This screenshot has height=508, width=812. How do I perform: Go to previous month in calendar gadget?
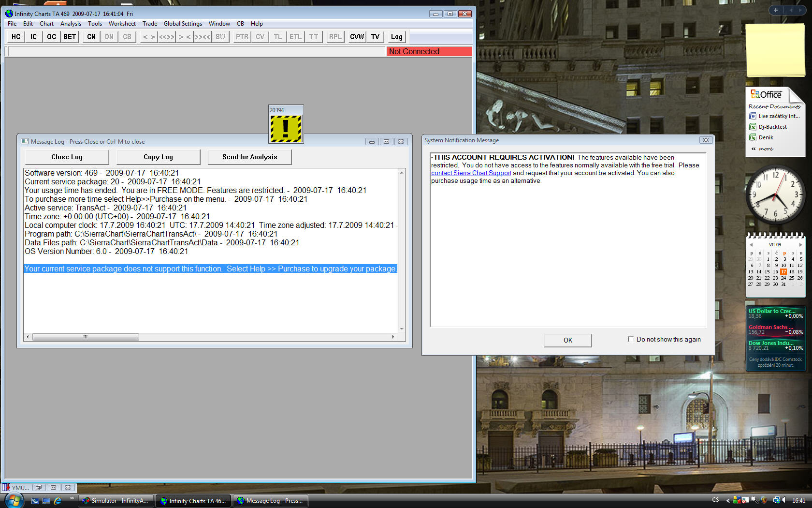(751, 245)
